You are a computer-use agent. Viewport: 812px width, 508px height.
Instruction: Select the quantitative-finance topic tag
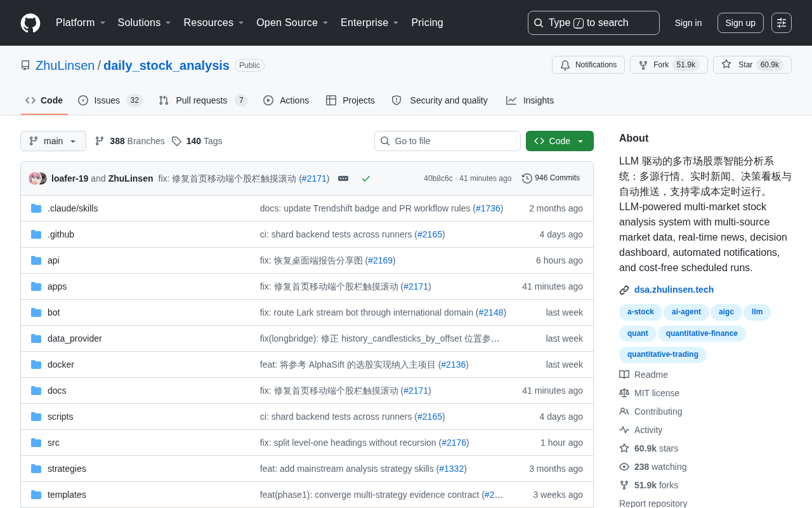point(702,333)
